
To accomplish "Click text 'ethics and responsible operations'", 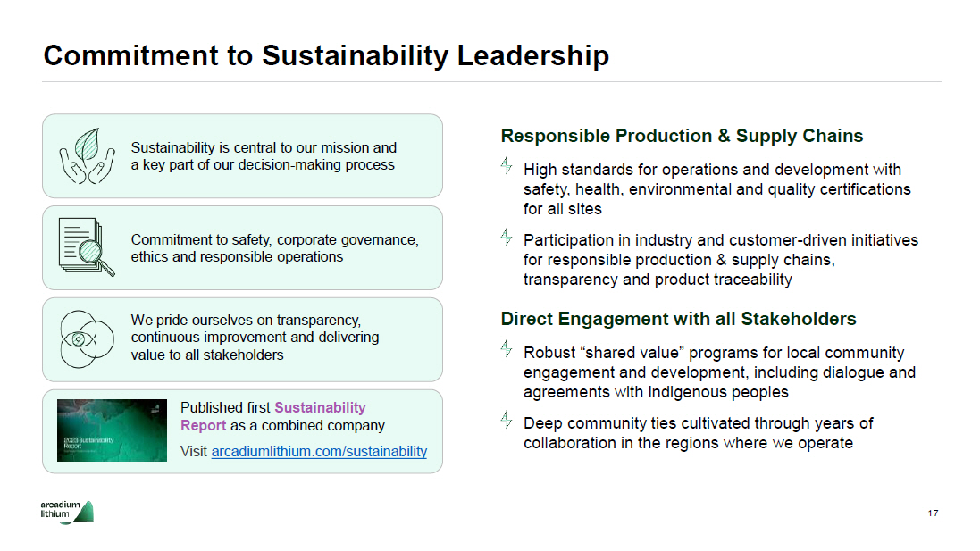I will 237,257.
